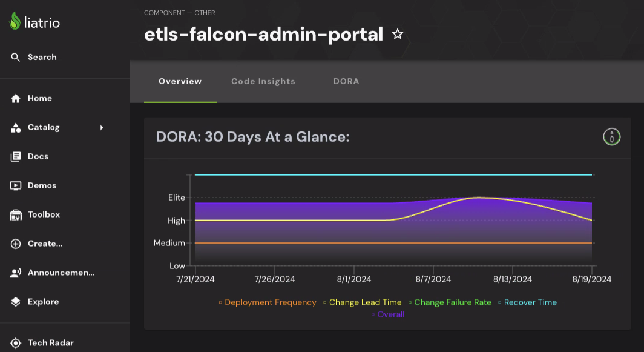The image size is (644, 352).
Task: Click the Tech Radar target icon
Action: [x=16, y=343]
